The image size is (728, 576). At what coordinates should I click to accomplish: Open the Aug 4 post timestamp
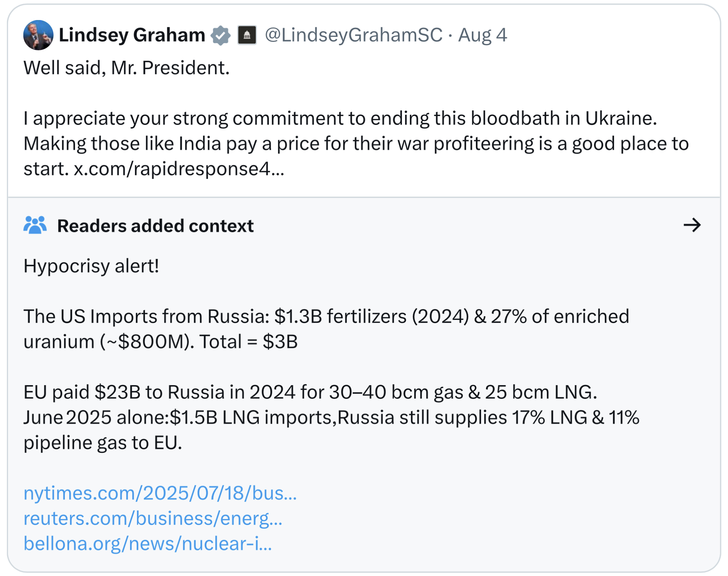[482, 35]
